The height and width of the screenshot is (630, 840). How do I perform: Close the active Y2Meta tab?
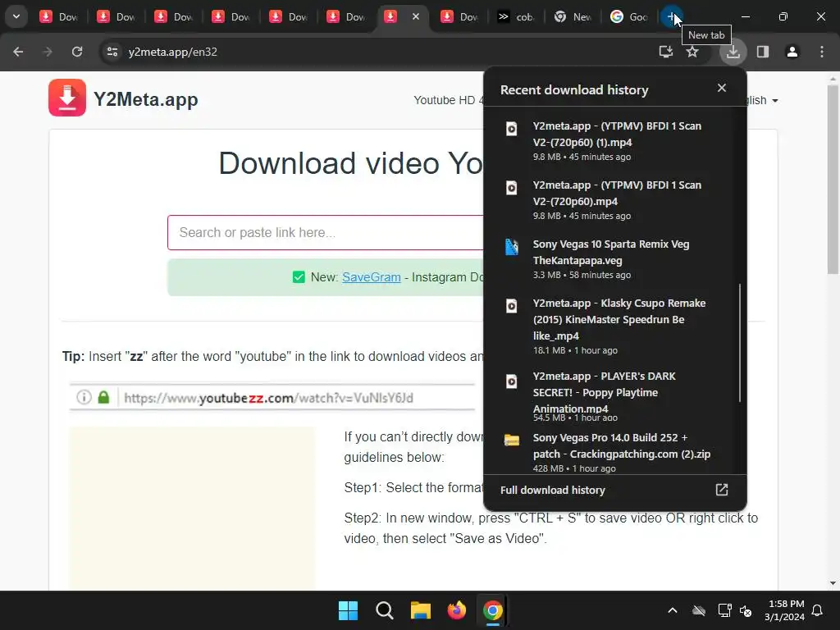point(416,16)
